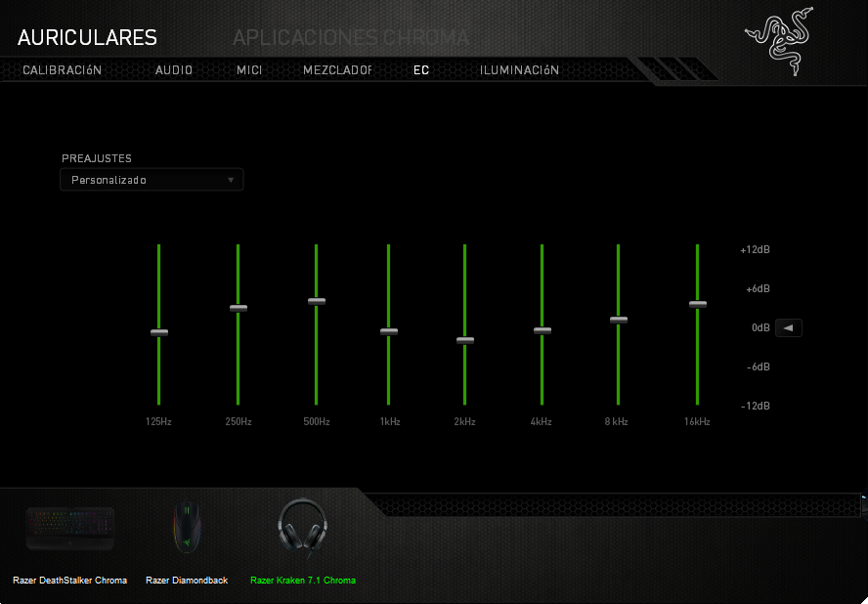Open the MICI tab
Viewport: 868px width, 604px height.
(x=249, y=70)
